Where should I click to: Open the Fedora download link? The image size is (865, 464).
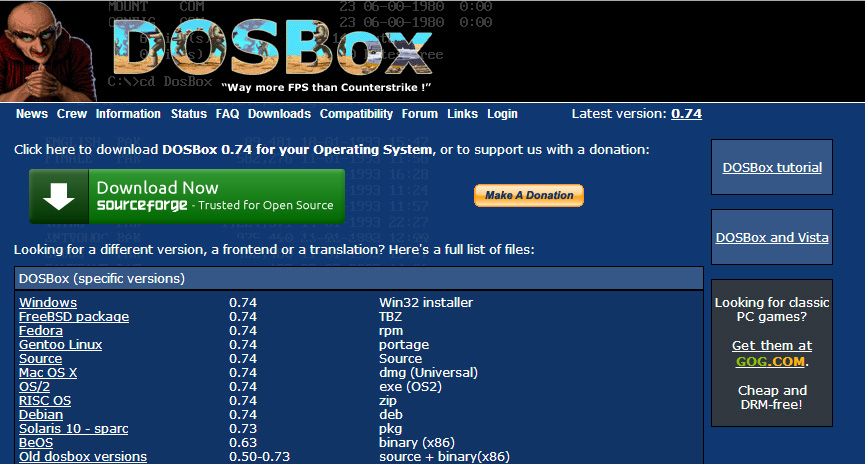41,330
